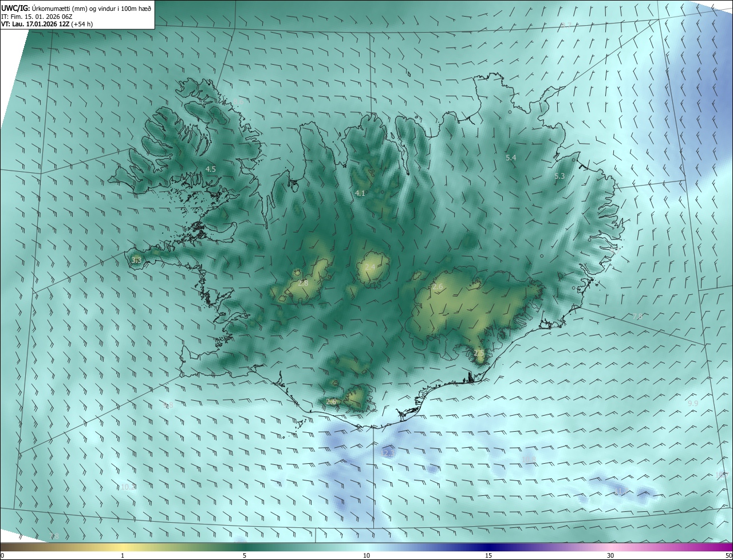Click the 10.2 value over the southwest ocean
733x560 pixels.
128,487
